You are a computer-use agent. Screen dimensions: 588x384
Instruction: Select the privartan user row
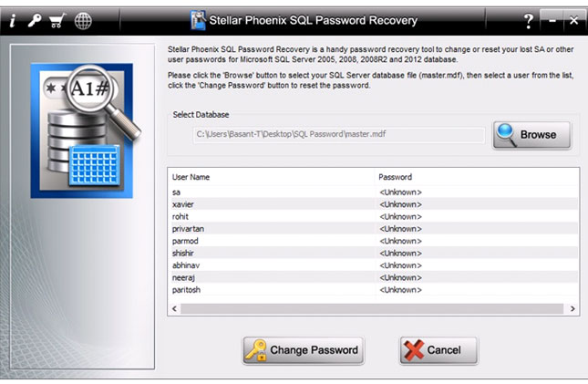tap(373, 229)
